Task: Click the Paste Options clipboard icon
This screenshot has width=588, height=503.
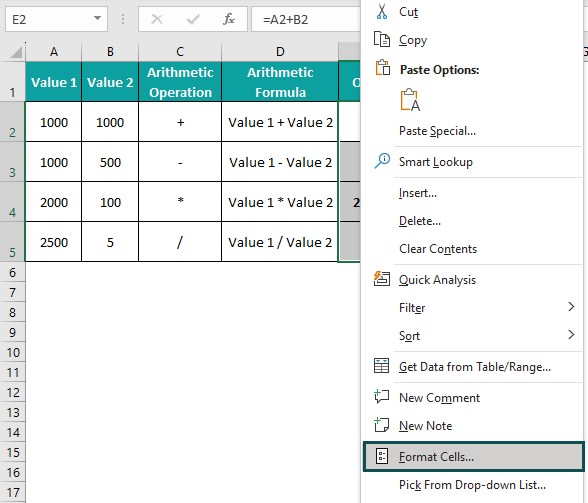Action: click(382, 68)
